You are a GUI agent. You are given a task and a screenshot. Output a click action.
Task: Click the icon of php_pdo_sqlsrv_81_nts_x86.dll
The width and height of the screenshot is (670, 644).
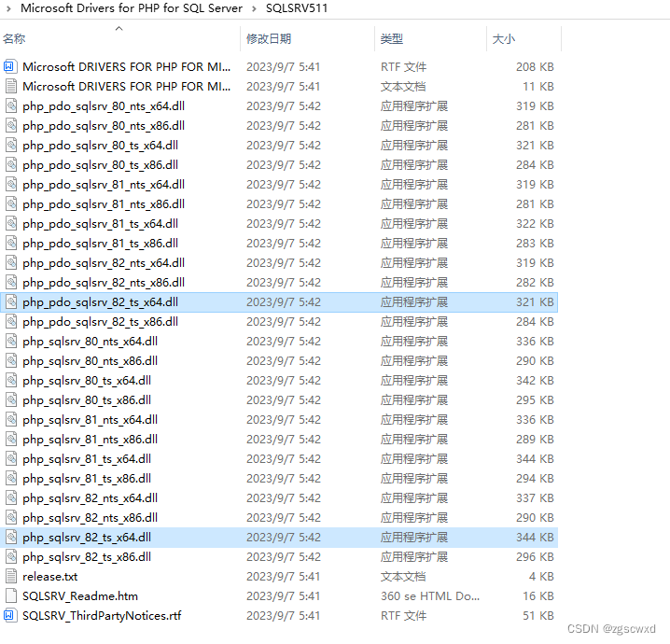pos(11,204)
